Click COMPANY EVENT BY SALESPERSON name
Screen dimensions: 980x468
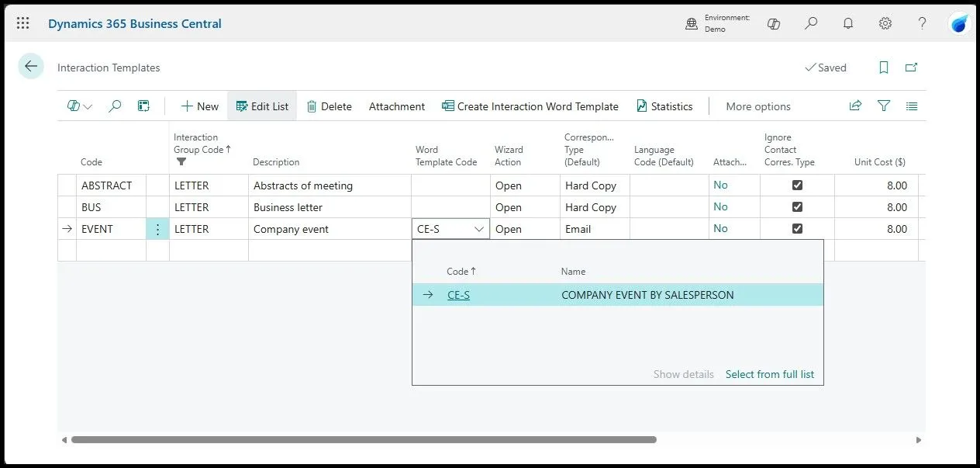pyautogui.click(x=647, y=295)
